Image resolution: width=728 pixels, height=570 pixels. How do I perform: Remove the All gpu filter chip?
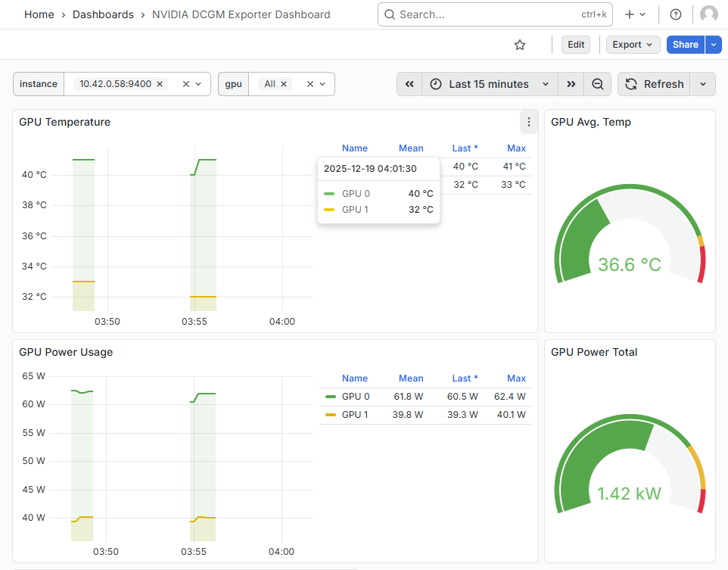[x=284, y=84]
